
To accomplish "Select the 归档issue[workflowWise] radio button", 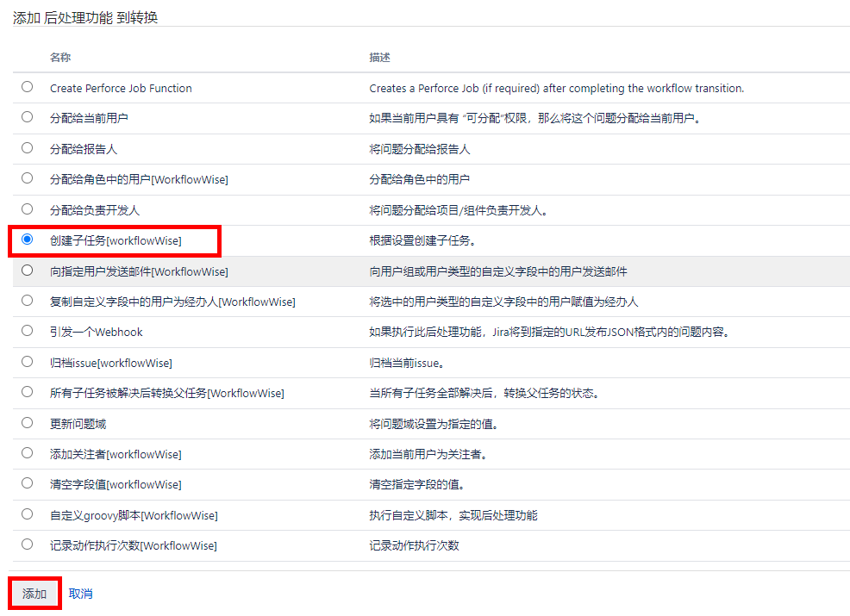I will [x=28, y=362].
